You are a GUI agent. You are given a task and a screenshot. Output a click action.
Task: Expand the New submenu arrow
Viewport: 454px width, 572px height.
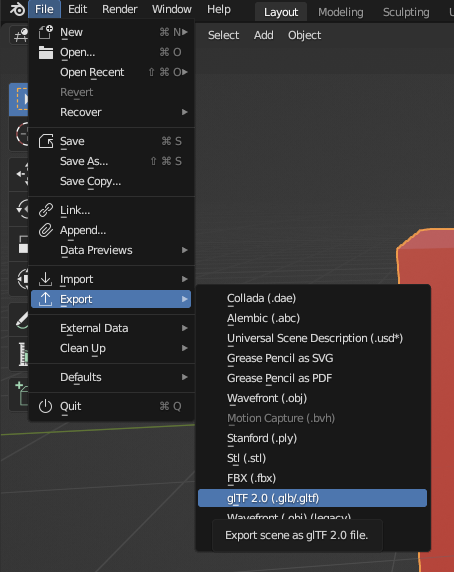(185, 32)
